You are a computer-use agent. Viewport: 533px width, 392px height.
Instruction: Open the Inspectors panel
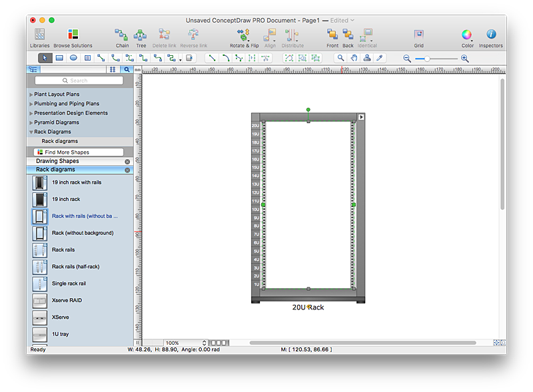(x=491, y=35)
